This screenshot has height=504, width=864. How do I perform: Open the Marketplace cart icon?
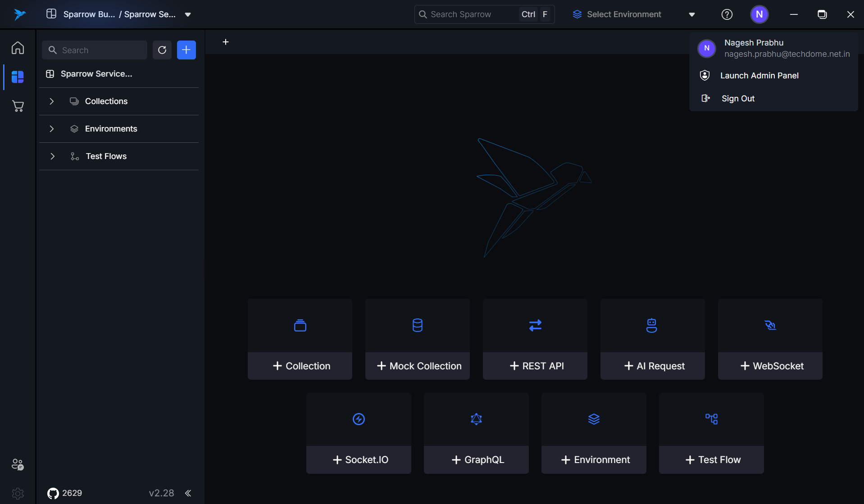click(x=18, y=106)
